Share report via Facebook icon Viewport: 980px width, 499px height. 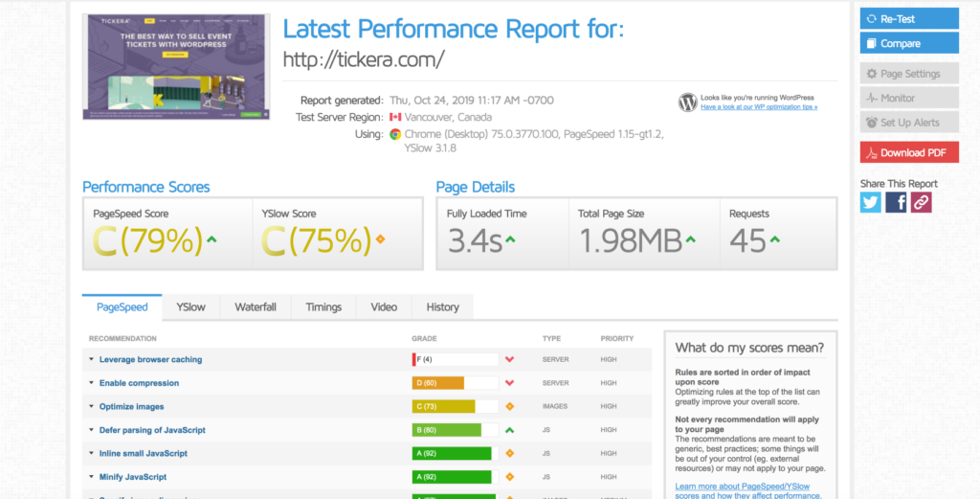click(x=896, y=202)
